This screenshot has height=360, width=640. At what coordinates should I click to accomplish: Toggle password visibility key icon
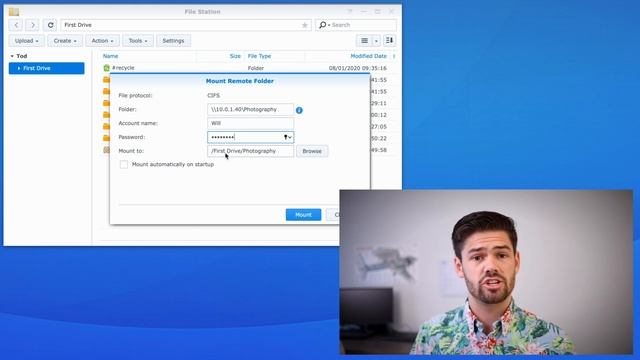(287, 137)
